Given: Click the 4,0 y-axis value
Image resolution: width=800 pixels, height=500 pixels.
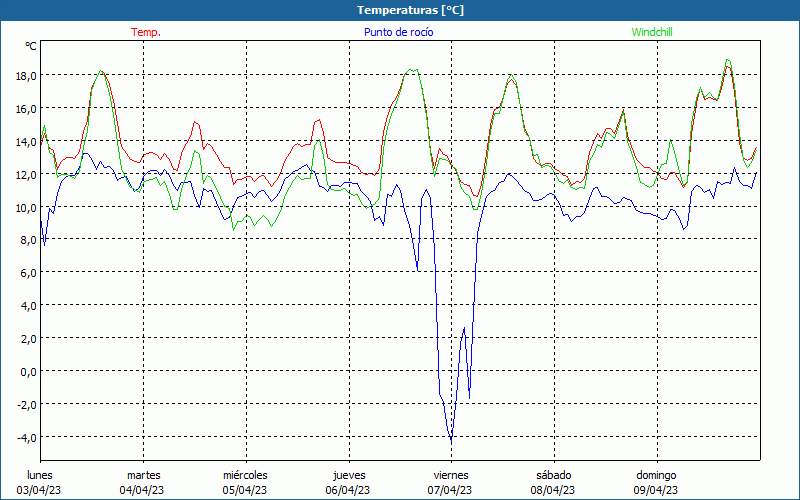Looking at the screenshot, I should click(29, 306).
